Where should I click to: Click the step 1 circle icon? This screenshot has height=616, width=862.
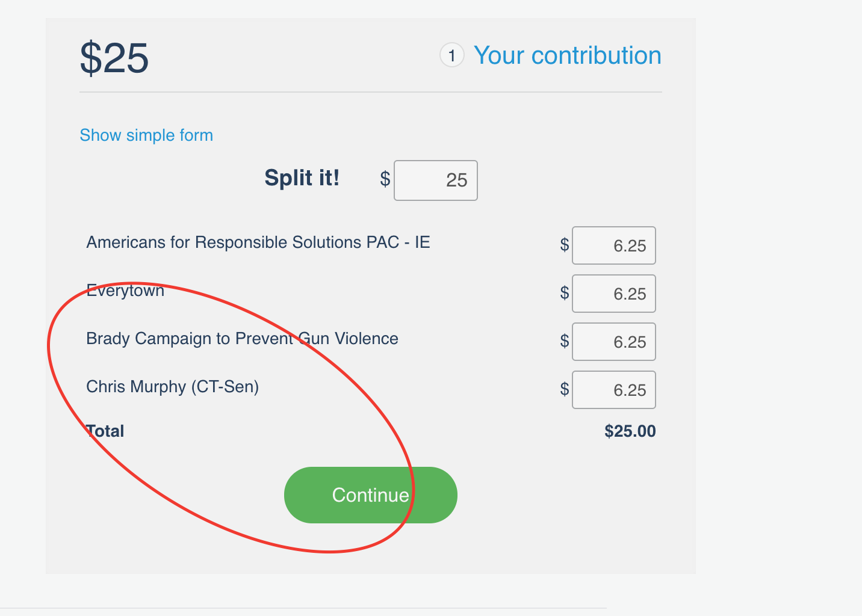(452, 55)
